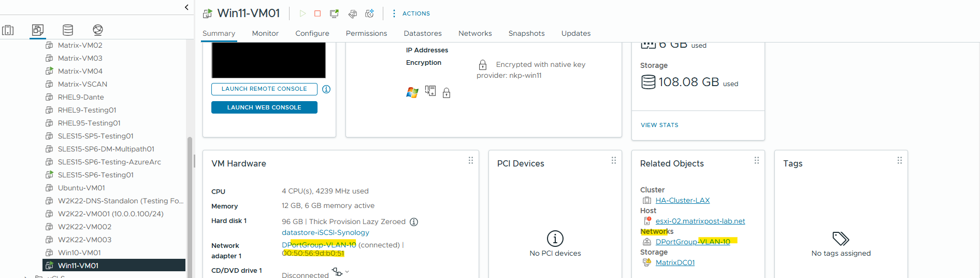Click info icon next to Hard disk 1
Viewport: 980px width, 278px height.
[x=414, y=222]
